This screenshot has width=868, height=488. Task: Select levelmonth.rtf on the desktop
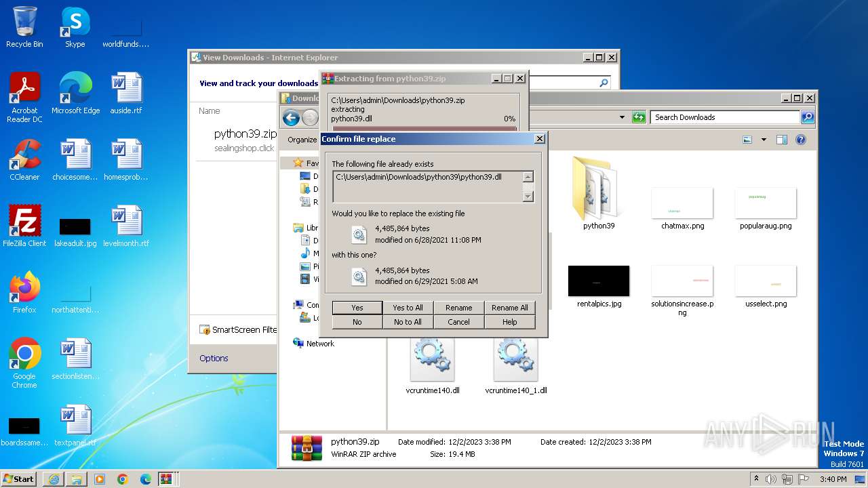point(126,226)
